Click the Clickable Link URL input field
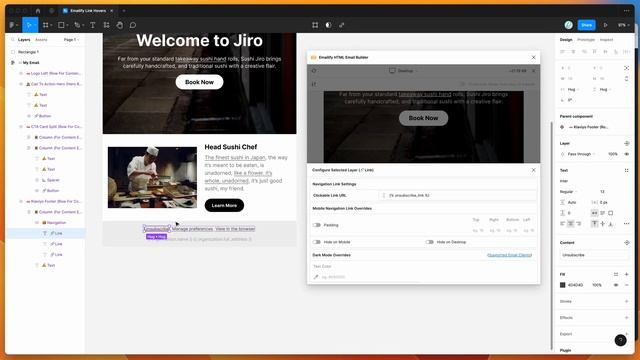 [458, 196]
